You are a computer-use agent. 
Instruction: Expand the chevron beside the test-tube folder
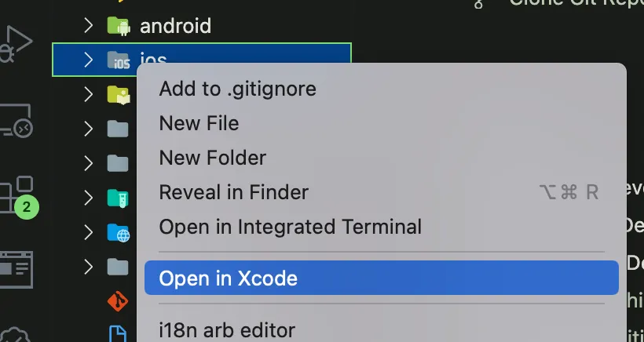(x=88, y=198)
